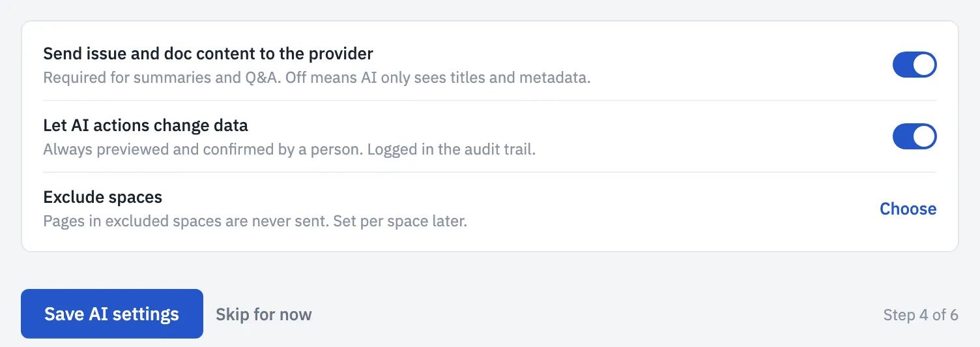Click 'Always previewed and confirmed by a person' text
Screen dimensions: 980x347
289,149
